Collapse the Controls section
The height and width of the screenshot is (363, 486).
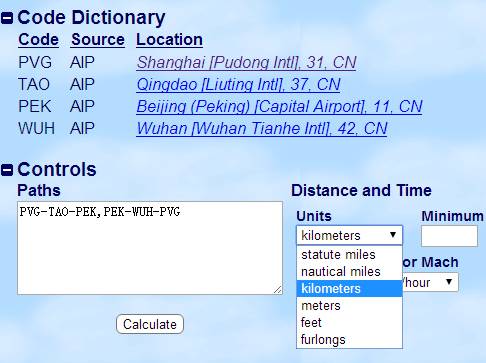click(7, 170)
